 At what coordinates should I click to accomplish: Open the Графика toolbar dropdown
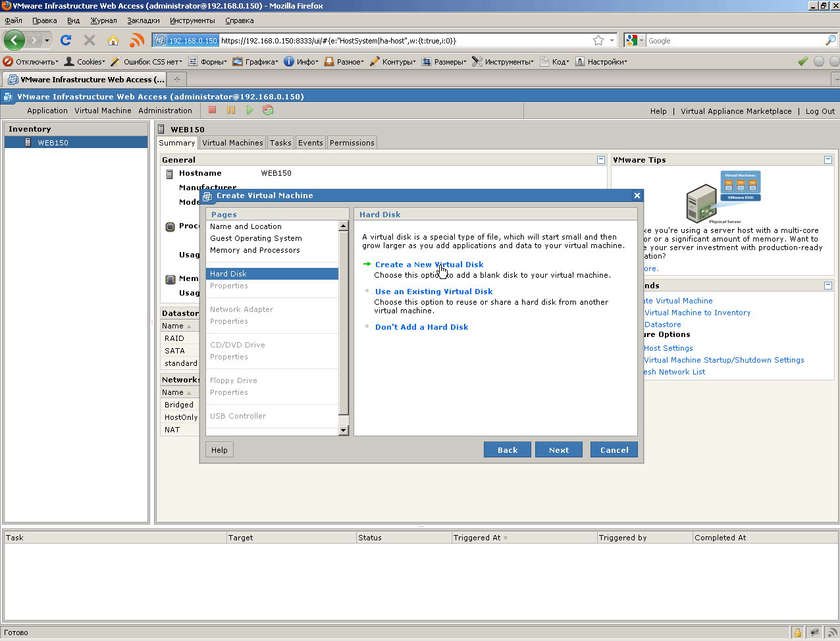click(x=255, y=61)
